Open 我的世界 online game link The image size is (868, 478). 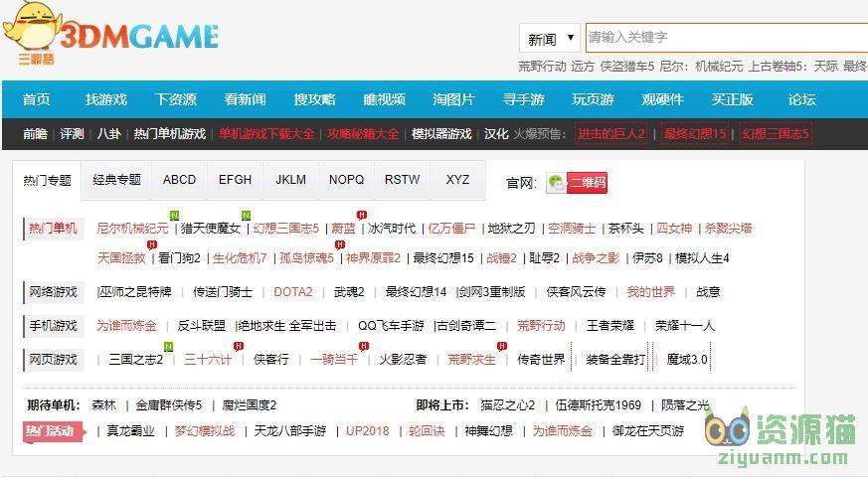click(x=651, y=292)
